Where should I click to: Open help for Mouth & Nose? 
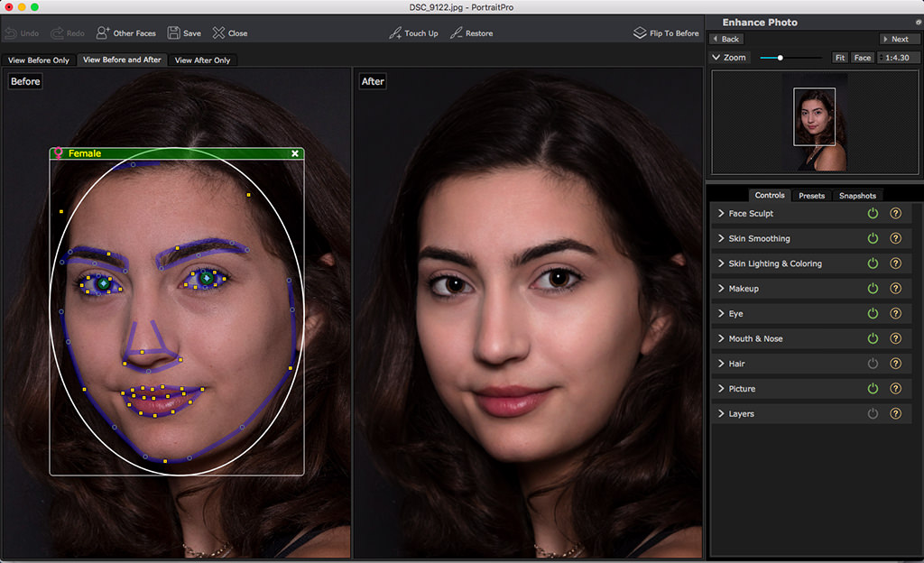[895, 338]
